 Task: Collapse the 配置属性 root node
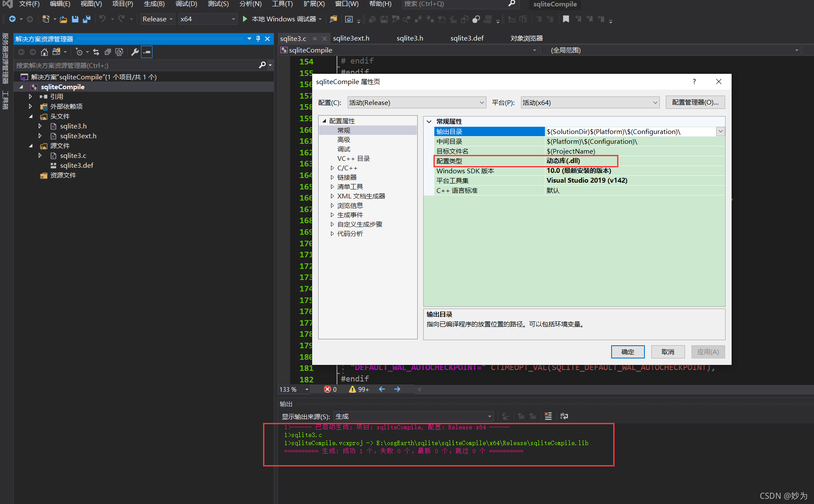coord(324,121)
